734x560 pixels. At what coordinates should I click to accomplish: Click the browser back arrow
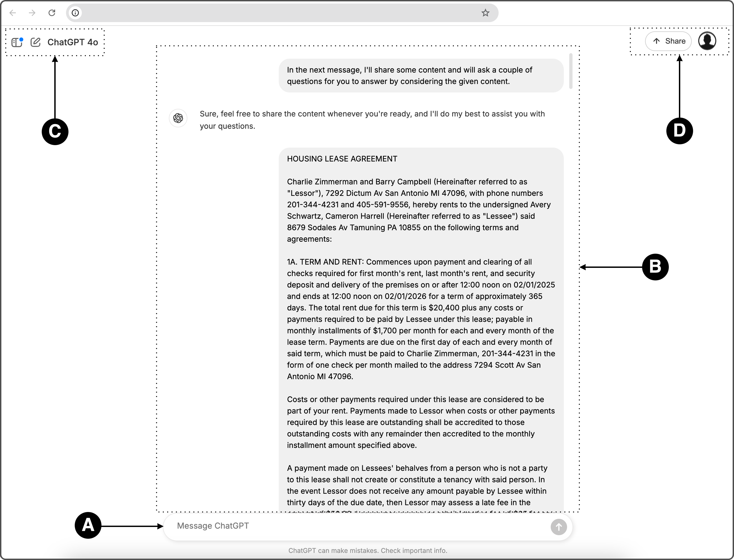point(13,13)
